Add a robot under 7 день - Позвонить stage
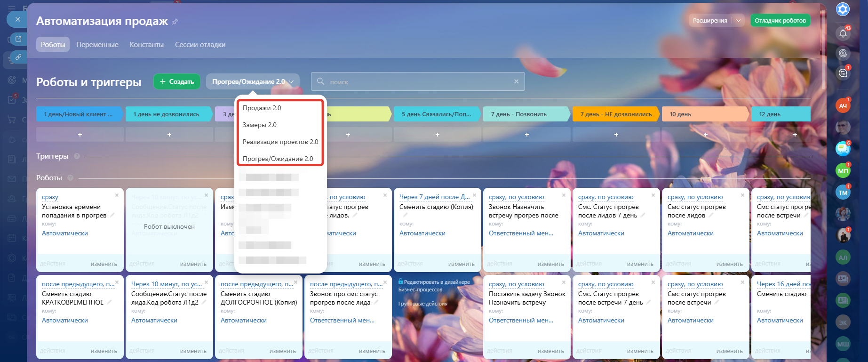This screenshot has width=868, height=362. coord(526,135)
